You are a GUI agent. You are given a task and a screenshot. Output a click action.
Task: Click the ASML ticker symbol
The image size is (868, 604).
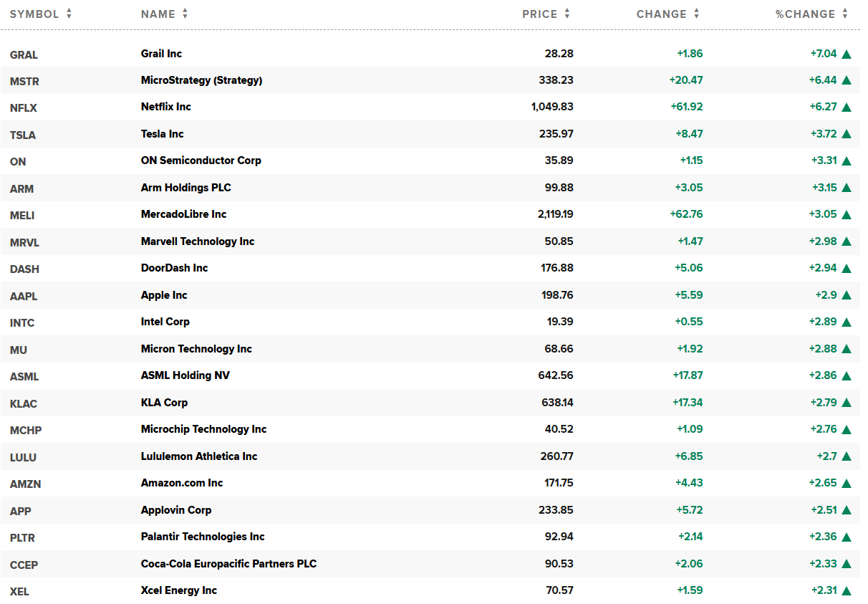click(24, 377)
